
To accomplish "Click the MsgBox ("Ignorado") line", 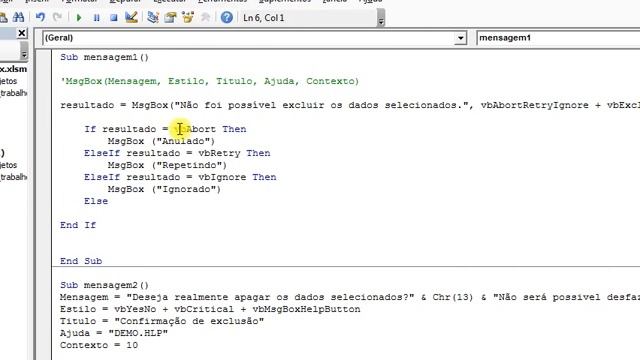I will 164,189.
